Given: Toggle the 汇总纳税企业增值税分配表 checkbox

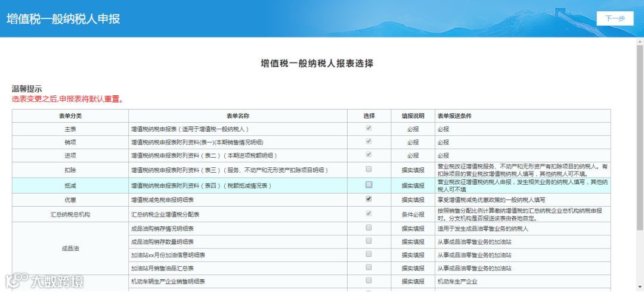Looking at the screenshot, I should click(x=369, y=213).
